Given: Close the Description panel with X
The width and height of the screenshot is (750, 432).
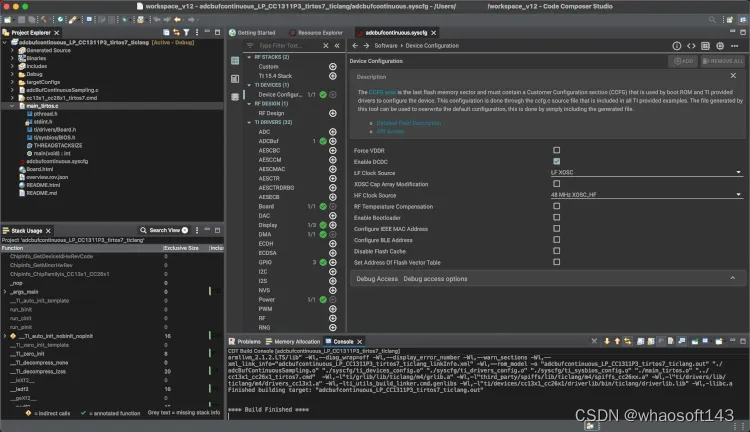Looking at the screenshot, I should [x=733, y=76].
